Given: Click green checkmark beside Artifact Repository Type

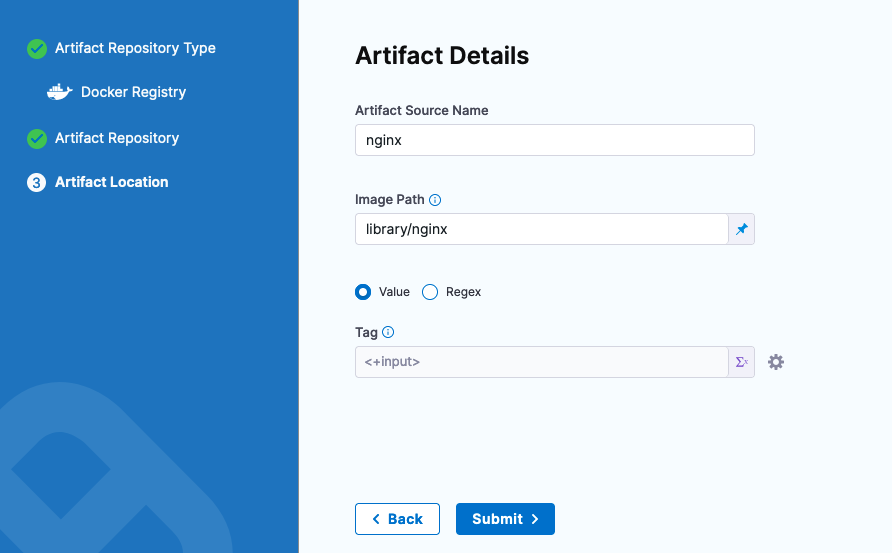Looking at the screenshot, I should click(x=37, y=49).
